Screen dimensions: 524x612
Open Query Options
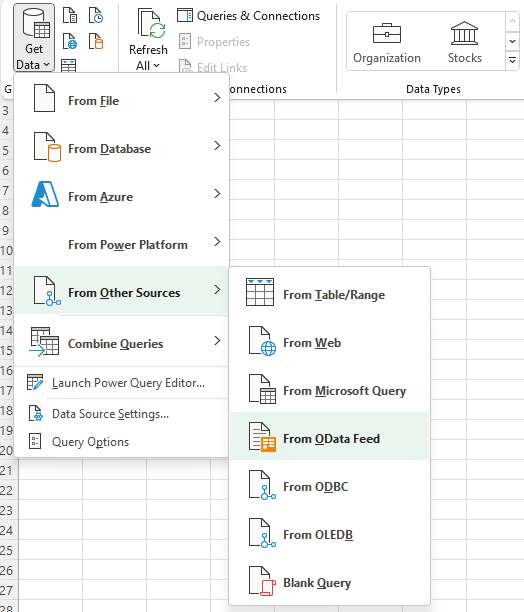pos(122,442)
